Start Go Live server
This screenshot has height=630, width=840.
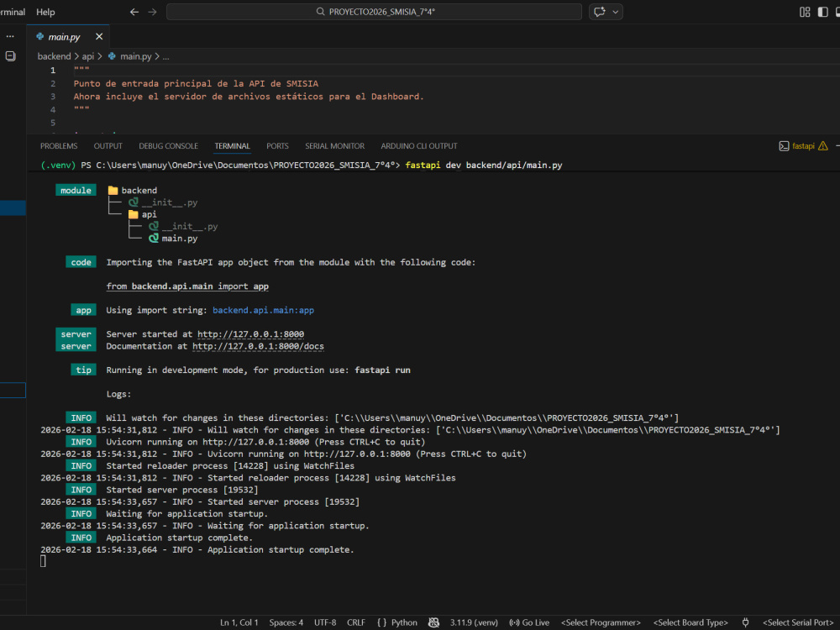[x=529, y=622]
